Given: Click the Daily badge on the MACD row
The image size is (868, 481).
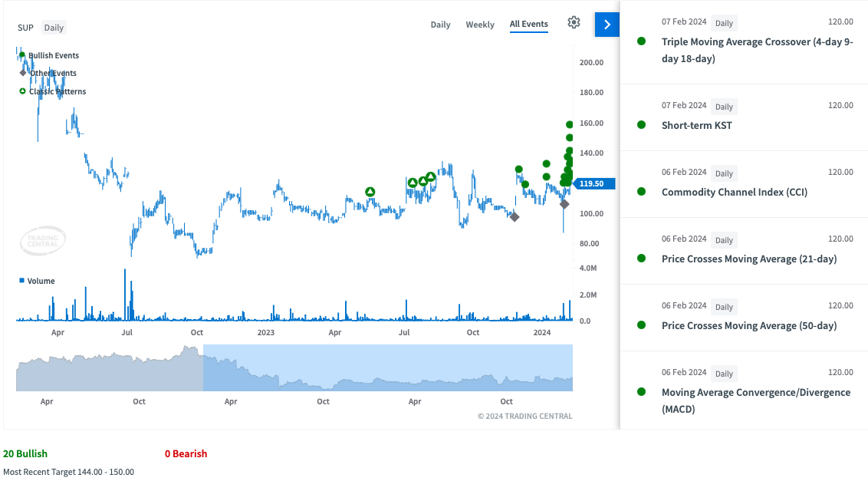Looking at the screenshot, I should point(724,374).
